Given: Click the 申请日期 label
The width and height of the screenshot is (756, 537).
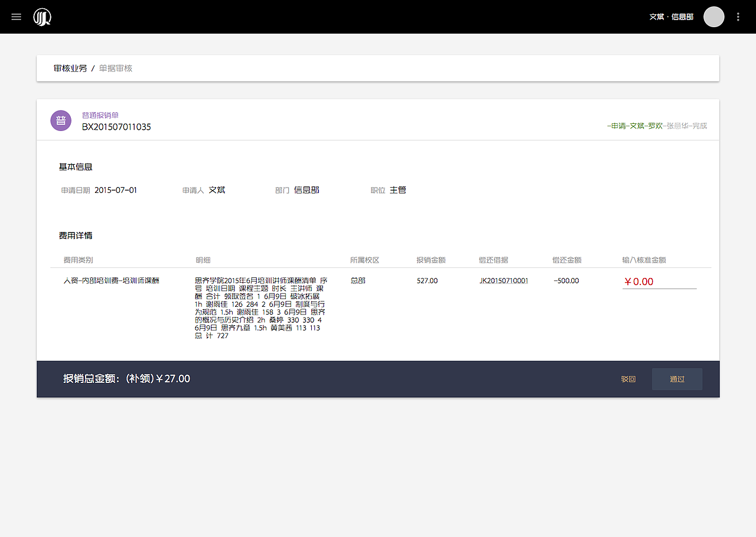Looking at the screenshot, I should [x=76, y=191].
